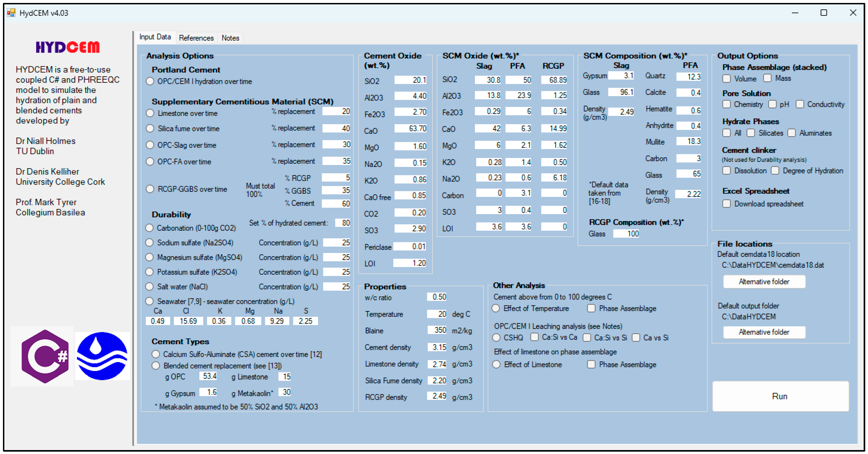Click the w/c ratio input field

(437, 297)
